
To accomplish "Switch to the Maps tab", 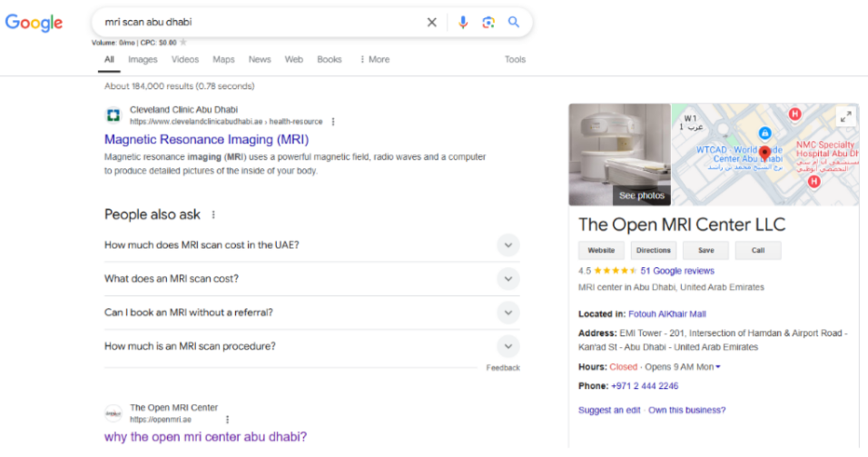I will point(223,59).
